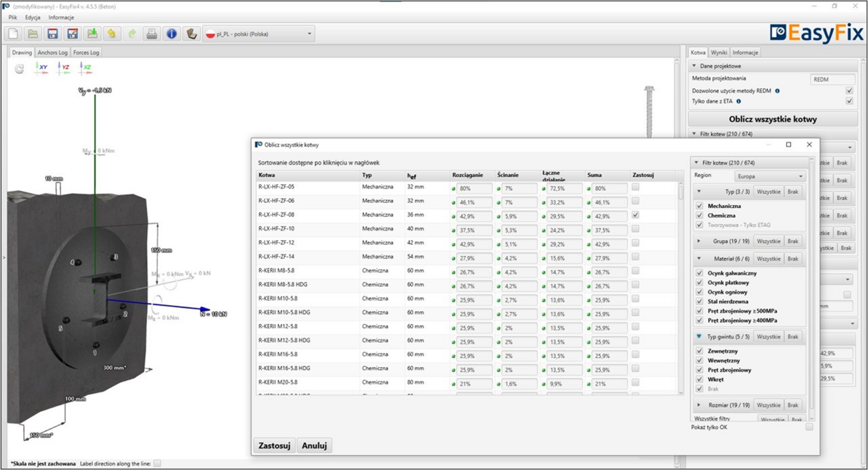Maximize the Oblicz wszystkie kotwy dialog
This screenshot has height=470, width=868.
point(788,145)
